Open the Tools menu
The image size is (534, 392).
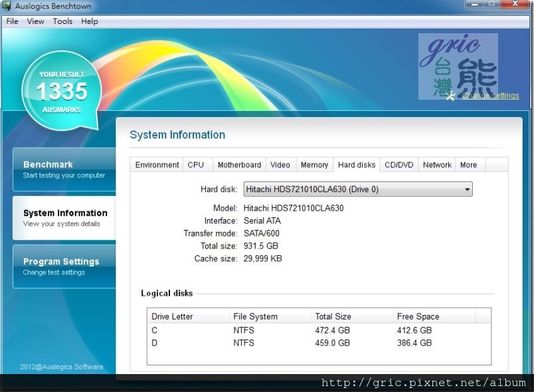pos(62,21)
